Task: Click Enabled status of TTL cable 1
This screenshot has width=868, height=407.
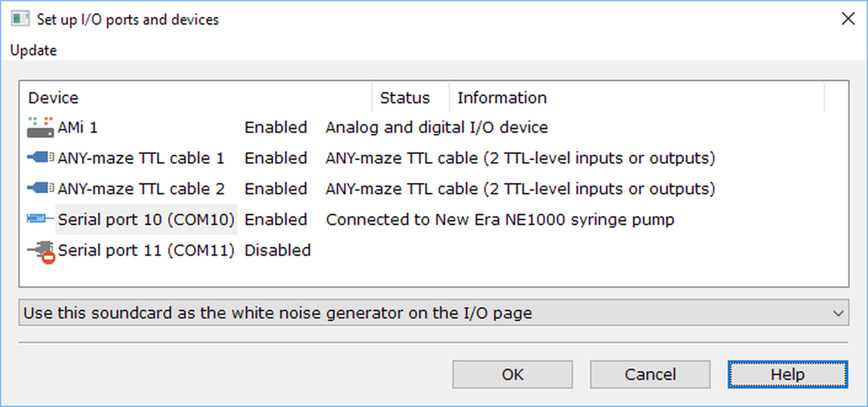Action: point(275,158)
